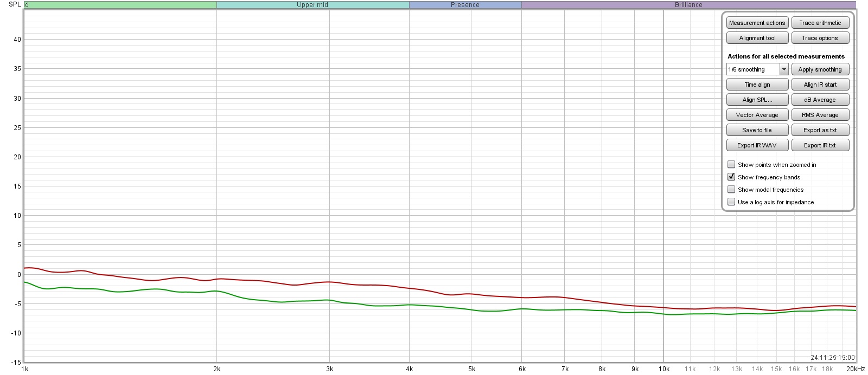The height and width of the screenshot is (375, 868).
Task: Click Align IR start
Action: (820, 85)
